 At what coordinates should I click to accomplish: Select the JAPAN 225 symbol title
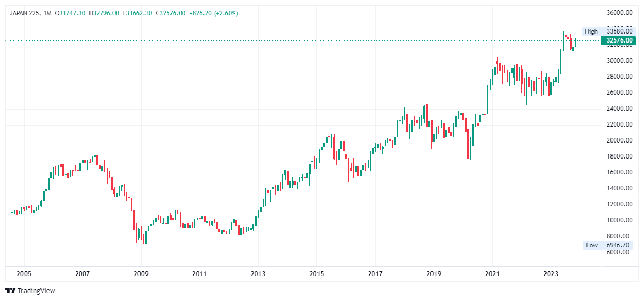coord(25,13)
